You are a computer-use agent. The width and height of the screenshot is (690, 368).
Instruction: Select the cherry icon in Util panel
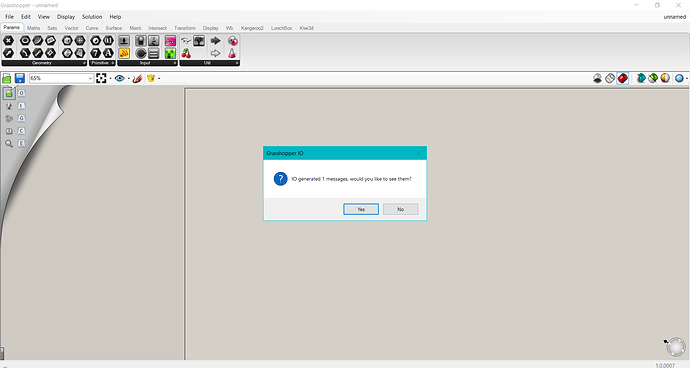tap(186, 54)
